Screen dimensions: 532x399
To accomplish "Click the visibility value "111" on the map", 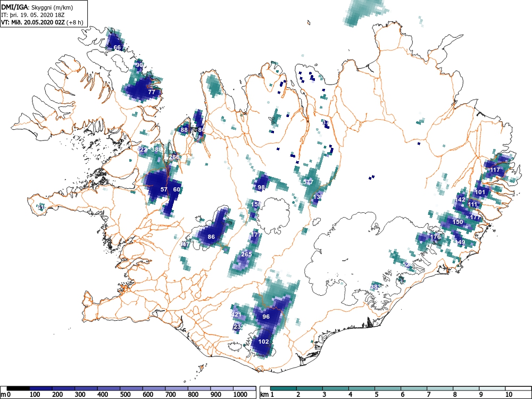I will click(x=472, y=204).
